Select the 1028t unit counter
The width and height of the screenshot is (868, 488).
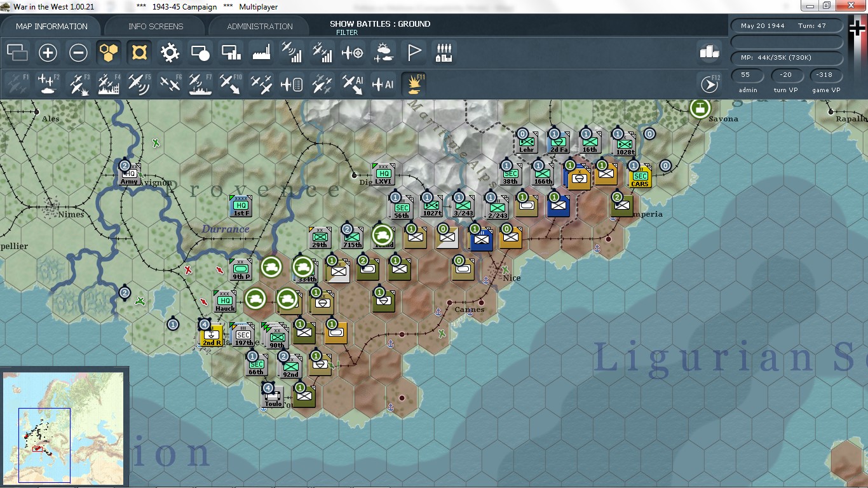(x=623, y=144)
